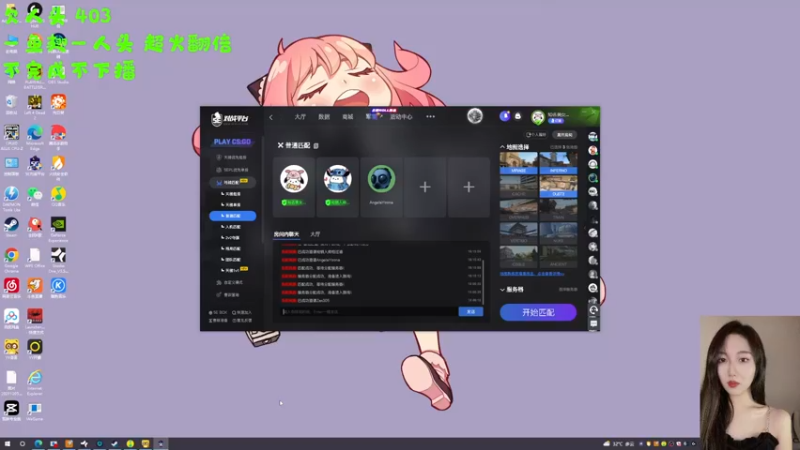Open the WeGame desktop shortcut
Viewport: 800px width, 450px height.
coord(35,411)
